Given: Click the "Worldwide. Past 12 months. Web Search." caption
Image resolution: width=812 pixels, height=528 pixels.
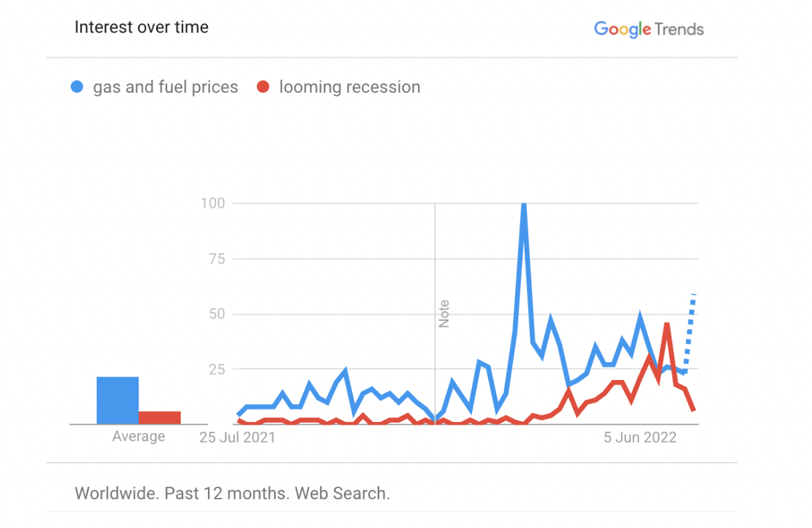Looking at the screenshot, I should pos(232,494).
